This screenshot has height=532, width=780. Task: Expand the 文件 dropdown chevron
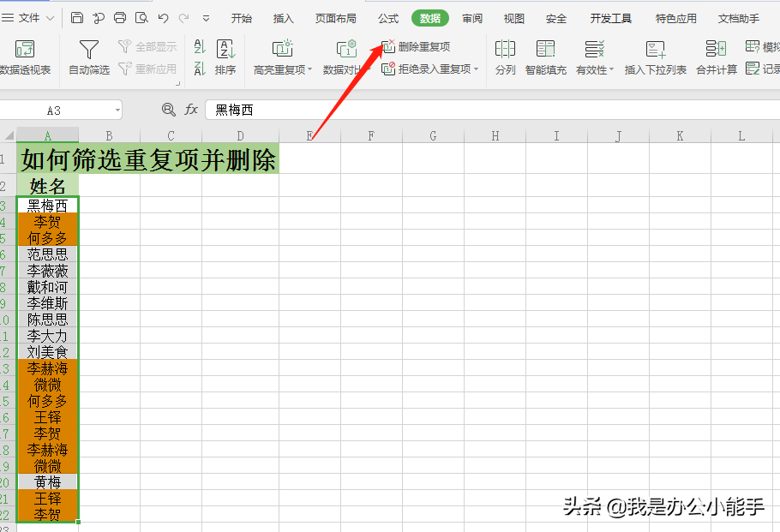click(x=50, y=18)
